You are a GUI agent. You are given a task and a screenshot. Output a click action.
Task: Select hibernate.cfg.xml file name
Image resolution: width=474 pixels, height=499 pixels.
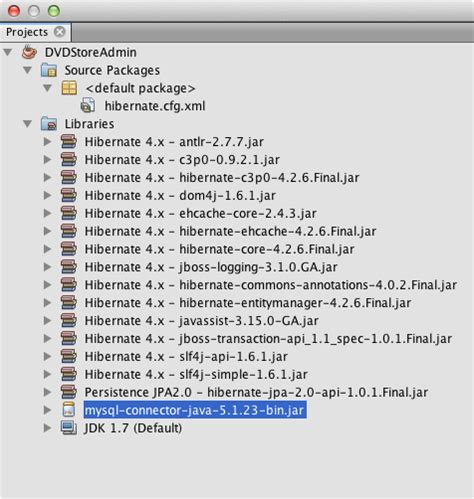click(155, 106)
